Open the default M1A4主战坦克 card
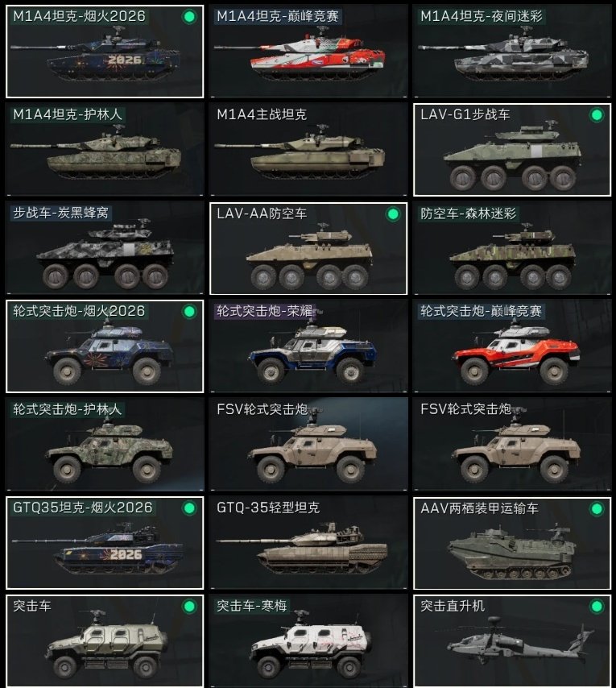The width and height of the screenshot is (616, 688). coord(308,150)
